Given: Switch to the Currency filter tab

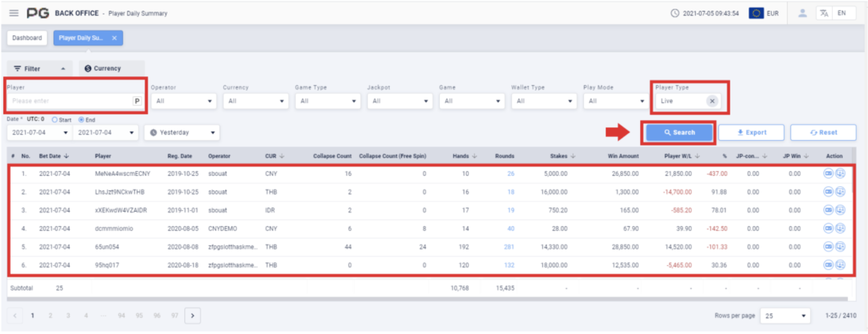Looking at the screenshot, I should 111,69.
